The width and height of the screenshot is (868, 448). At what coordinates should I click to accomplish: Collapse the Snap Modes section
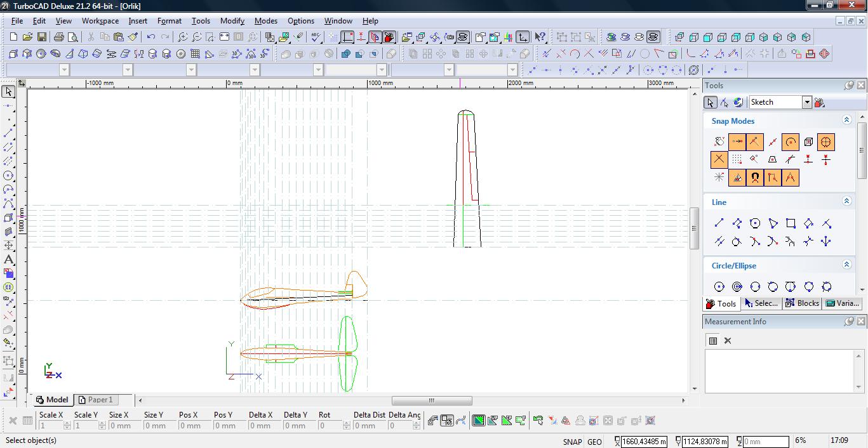(846, 120)
